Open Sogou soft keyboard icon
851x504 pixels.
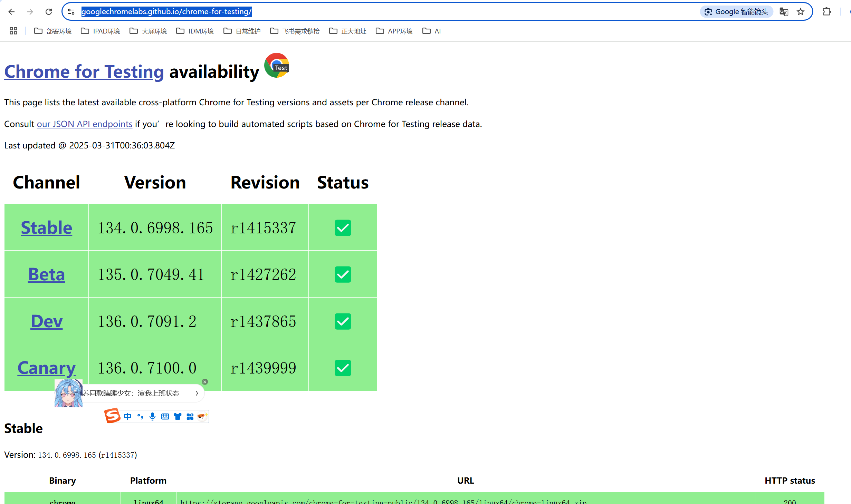click(165, 416)
